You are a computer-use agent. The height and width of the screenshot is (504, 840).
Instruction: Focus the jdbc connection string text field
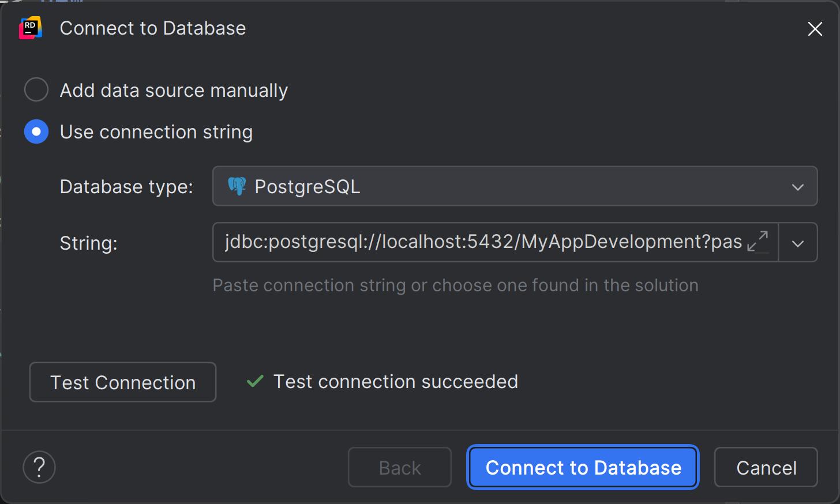(482, 242)
